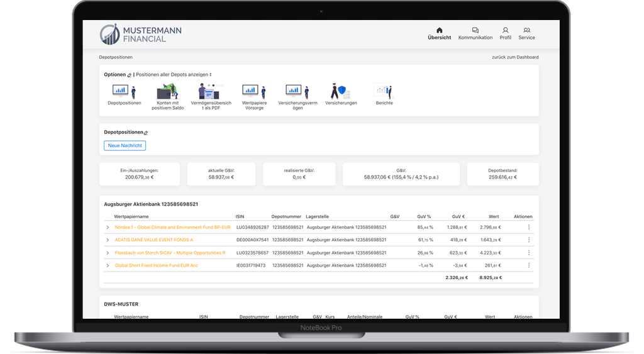Click the -1,48 % GuV value
The image size is (644, 354).
pyautogui.click(x=426, y=265)
